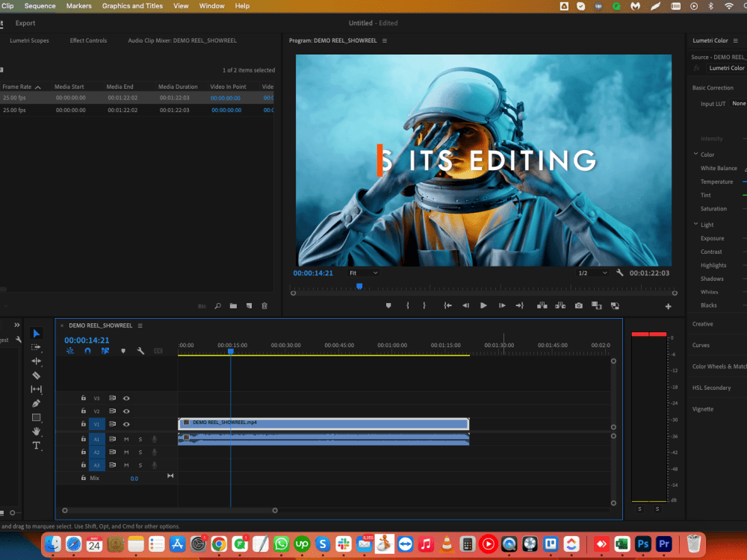Expand the Curves section
The image size is (747, 560).
(701, 345)
